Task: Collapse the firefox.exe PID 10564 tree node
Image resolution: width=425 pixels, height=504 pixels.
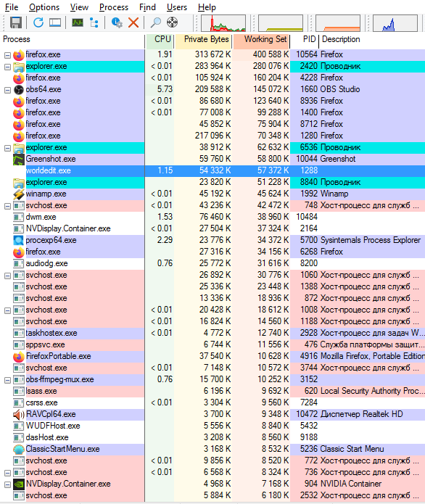Action: pos(7,56)
